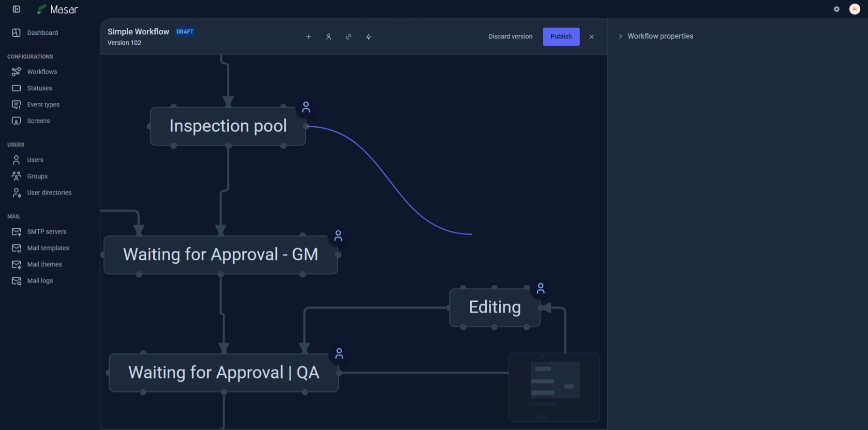Open the assign user icon in the toolbar
Screen dimensions: 868x430
click(x=329, y=36)
